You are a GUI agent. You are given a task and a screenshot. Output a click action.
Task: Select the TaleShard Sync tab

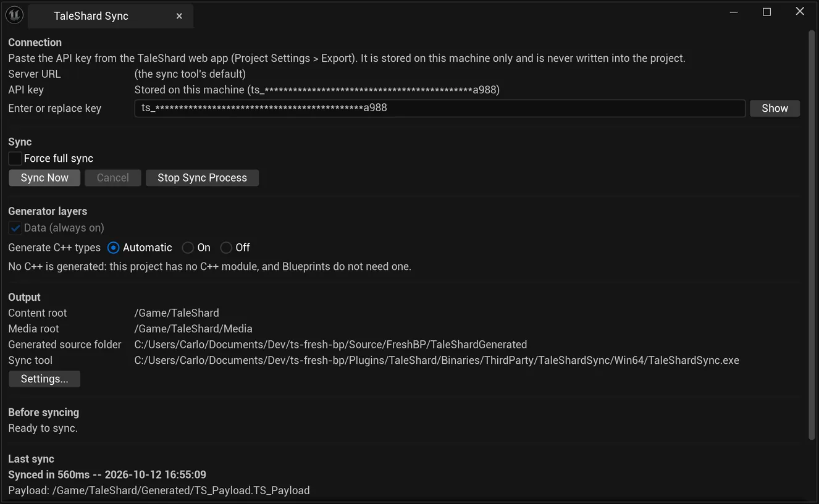pyautogui.click(x=110, y=16)
